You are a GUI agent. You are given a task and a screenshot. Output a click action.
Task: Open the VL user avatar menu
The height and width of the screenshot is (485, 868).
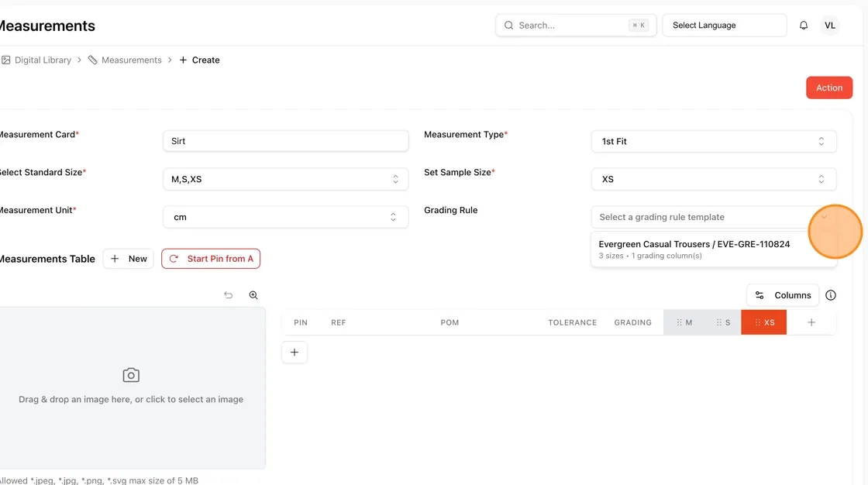click(x=830, y=26)
